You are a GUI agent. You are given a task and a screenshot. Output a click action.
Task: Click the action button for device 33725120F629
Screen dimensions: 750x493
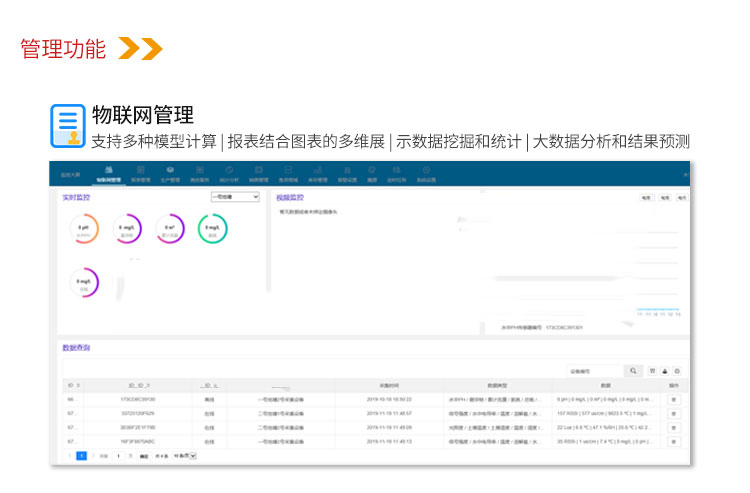tap(674, 414)
